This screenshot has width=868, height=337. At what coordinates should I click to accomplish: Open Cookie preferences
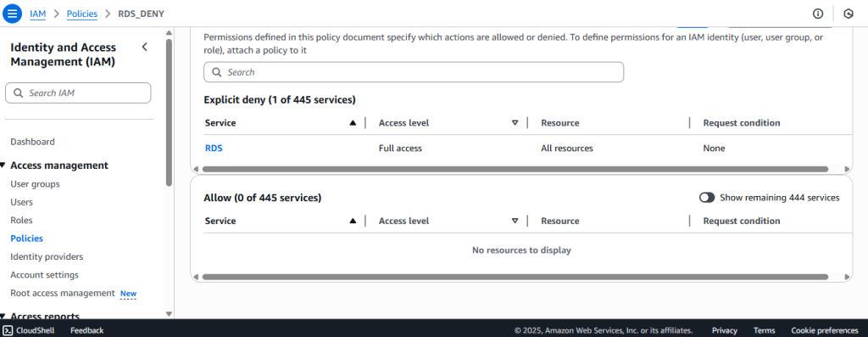tap(824, 331)
